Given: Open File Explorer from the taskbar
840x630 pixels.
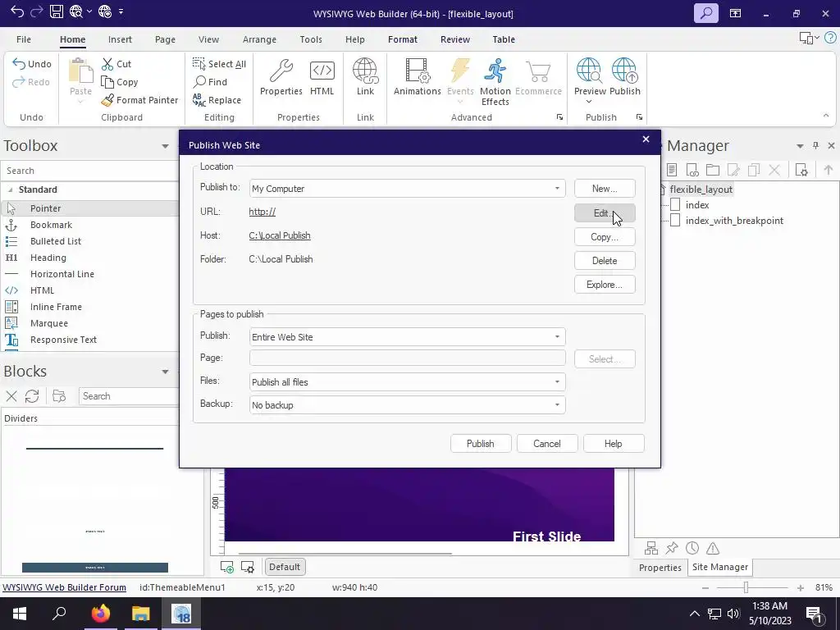Looking at the screenshot, I should click(x=141, y=614).
